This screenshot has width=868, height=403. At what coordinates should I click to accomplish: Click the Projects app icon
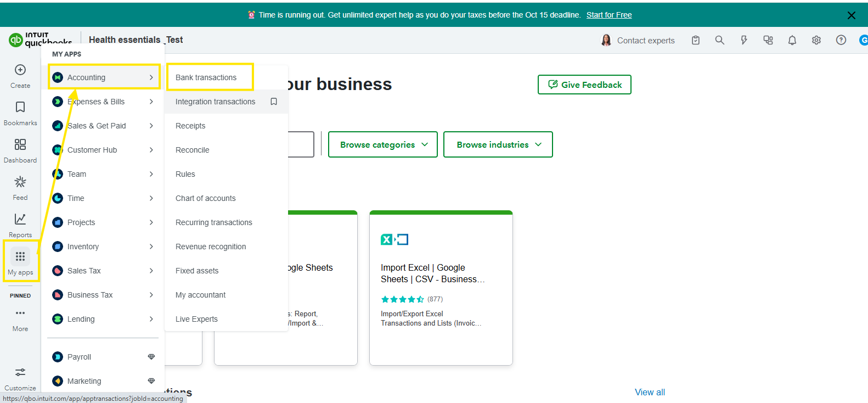point(58,222)
